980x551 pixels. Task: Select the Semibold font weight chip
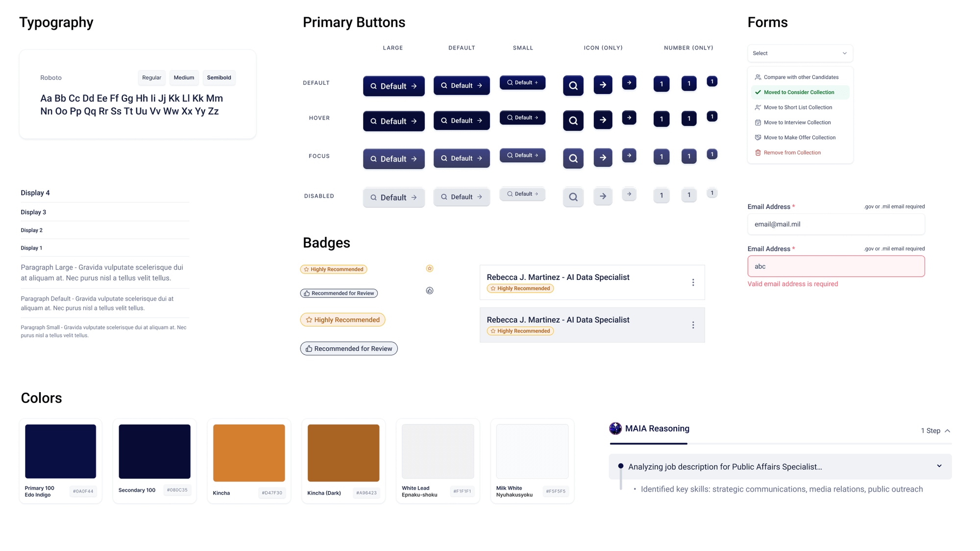[x=219, y=77]
